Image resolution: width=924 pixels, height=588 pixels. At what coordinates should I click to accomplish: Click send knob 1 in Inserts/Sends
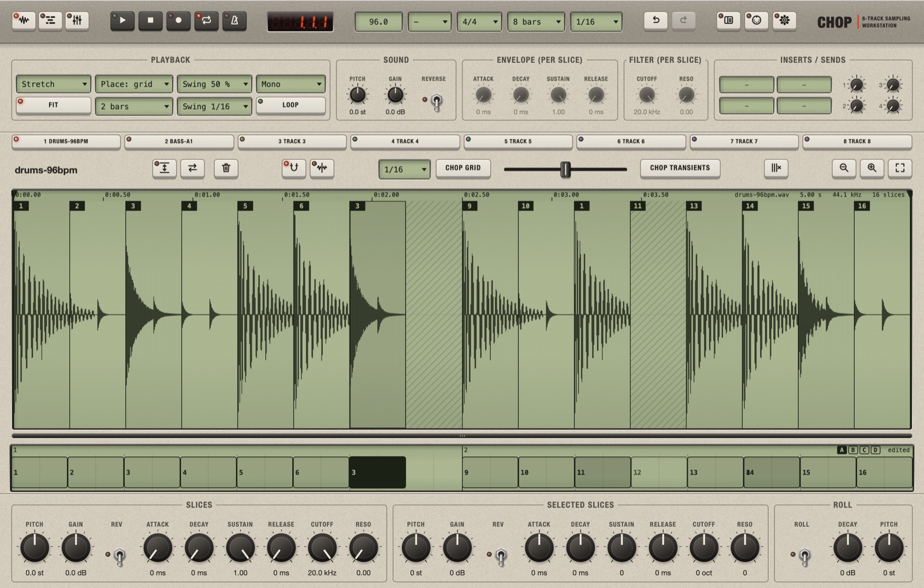click(x=857, y=85)
